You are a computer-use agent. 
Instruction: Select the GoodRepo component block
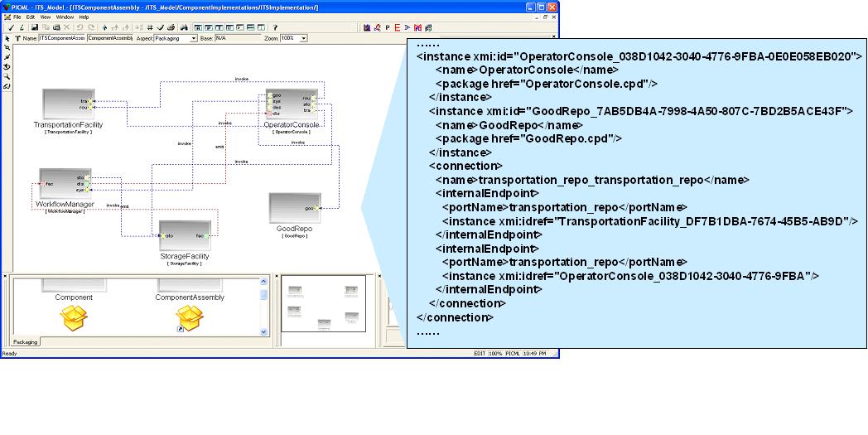coord(292,207)
